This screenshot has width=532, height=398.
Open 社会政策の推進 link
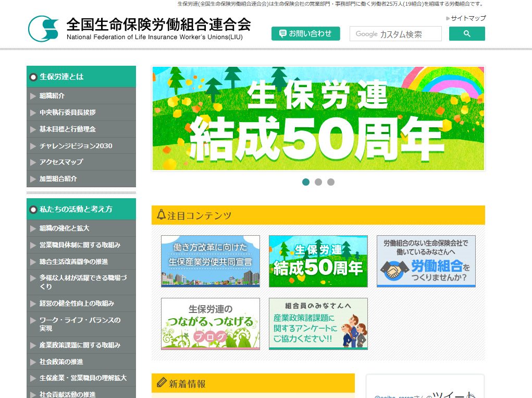[x=81, y=361]
